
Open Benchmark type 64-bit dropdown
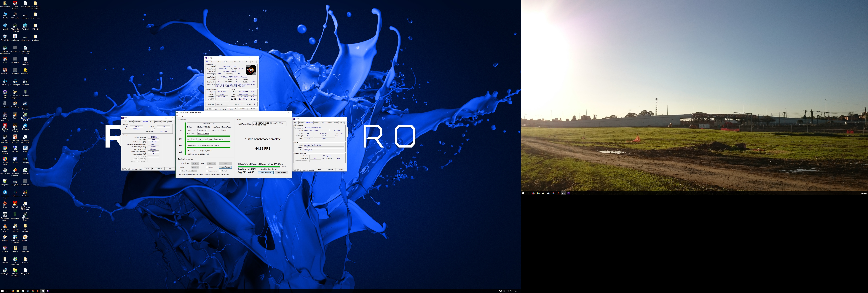click(x=195, y=163)
